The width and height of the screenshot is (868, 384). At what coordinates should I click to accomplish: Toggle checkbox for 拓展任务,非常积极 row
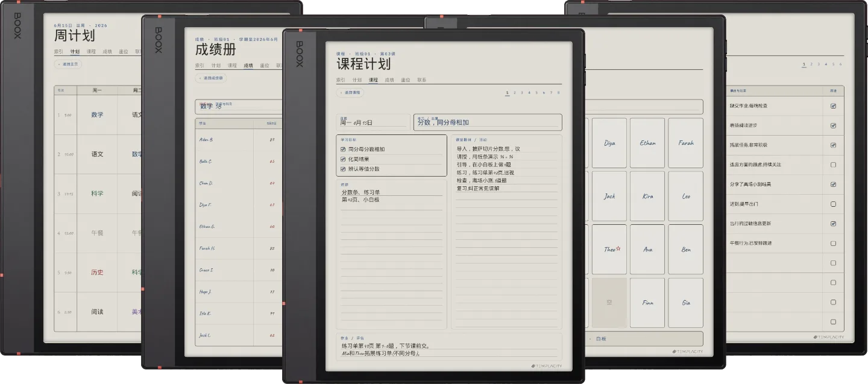point(833,145)
